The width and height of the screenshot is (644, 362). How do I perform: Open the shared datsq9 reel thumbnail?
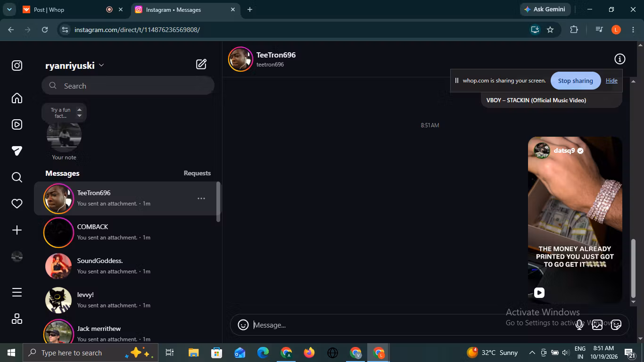point(575,220)
